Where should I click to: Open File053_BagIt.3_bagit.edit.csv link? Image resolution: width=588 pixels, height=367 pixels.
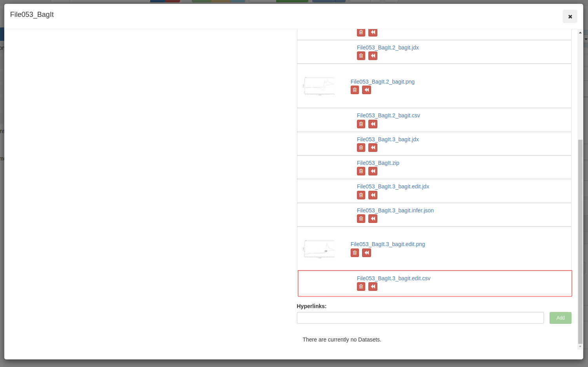[393, 278]
